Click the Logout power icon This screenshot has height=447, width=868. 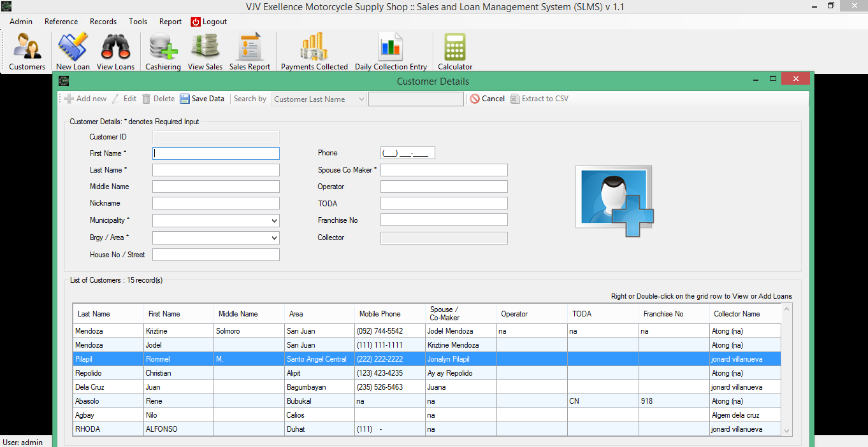click(x=196, y=22)
